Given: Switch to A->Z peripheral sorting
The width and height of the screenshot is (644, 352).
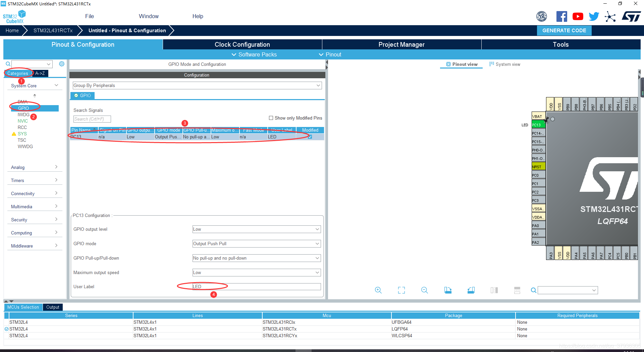Looking at the screenshot, I should click(40, 73).
